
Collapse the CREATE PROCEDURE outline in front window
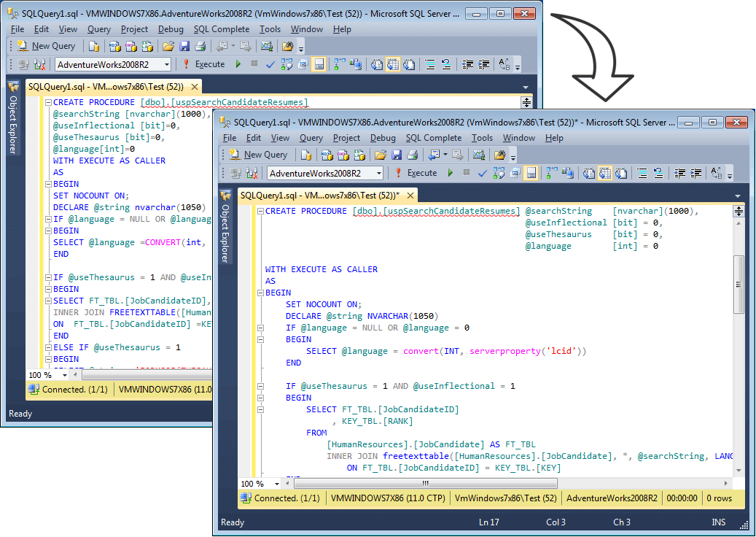[260, 211]
